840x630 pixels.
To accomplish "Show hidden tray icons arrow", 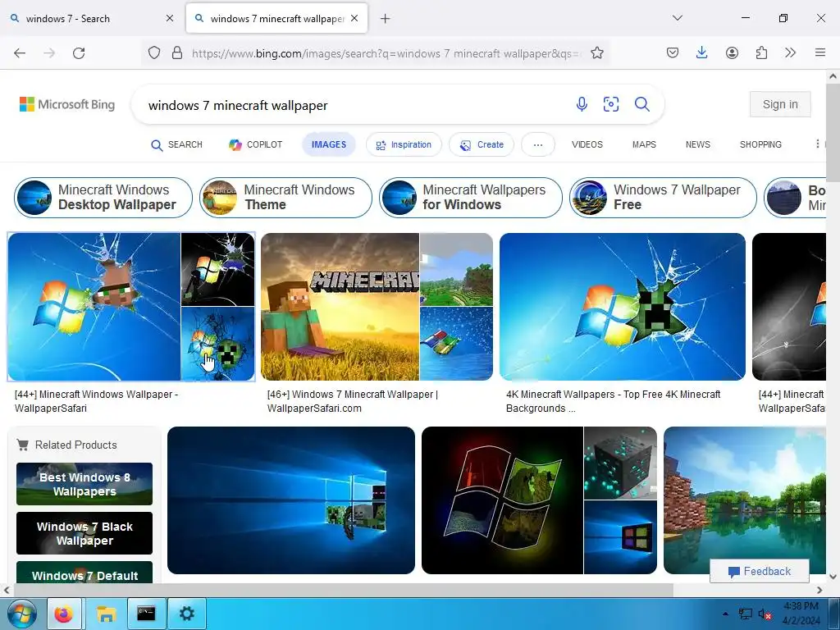I will tap(725, 614).
